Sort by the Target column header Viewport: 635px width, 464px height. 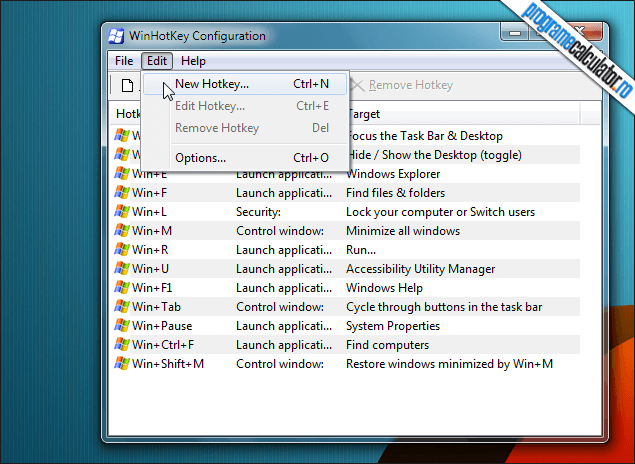pos(463,114)
